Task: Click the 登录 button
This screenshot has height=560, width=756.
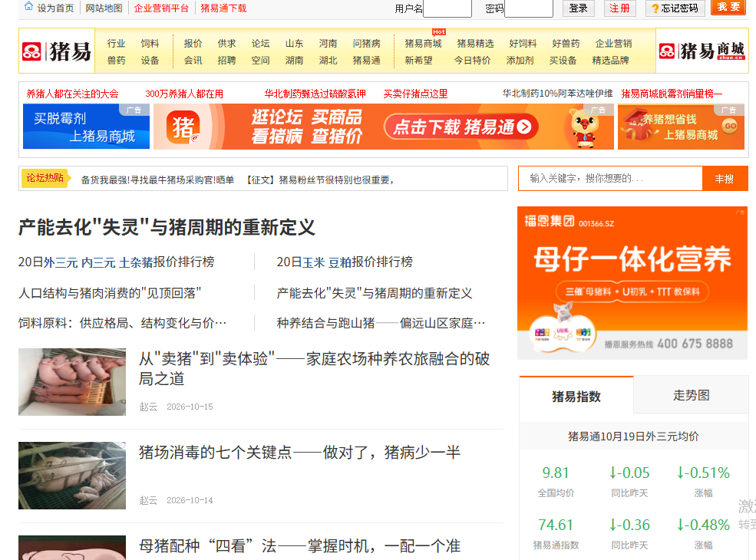Action: coord(578,8)
